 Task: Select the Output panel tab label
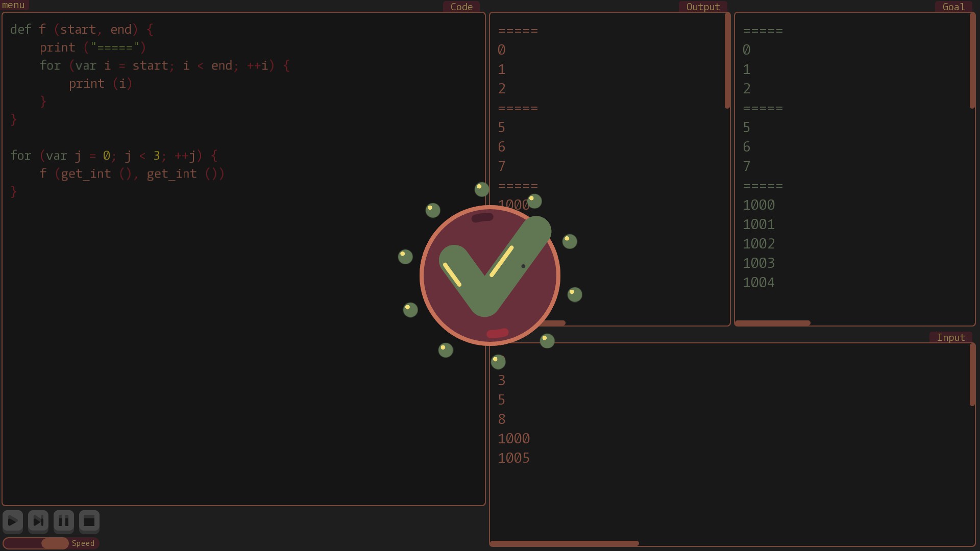703,7
